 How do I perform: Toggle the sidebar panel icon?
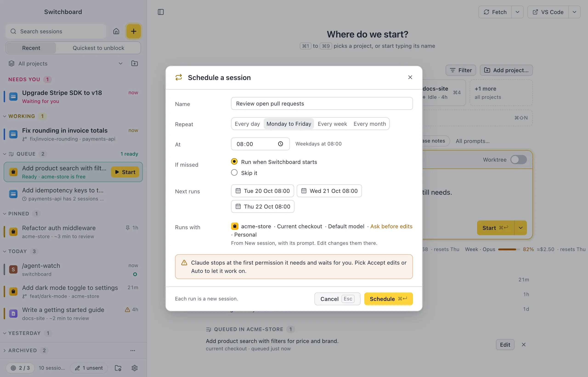pos(161,12)
